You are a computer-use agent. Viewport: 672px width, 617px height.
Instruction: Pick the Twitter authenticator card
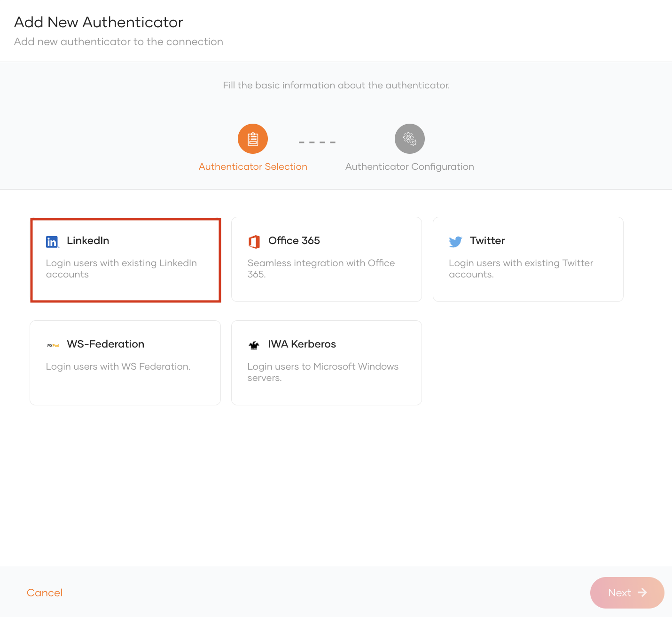pyautogui.click(x=528, y=260)
